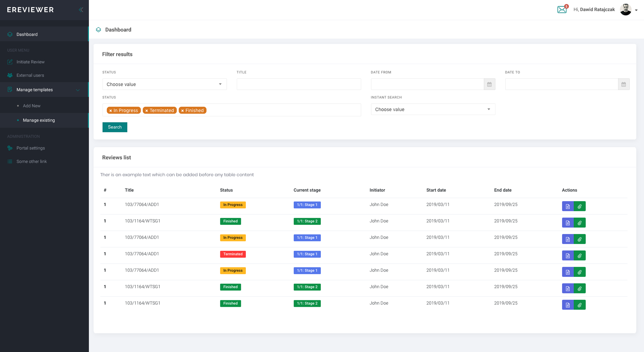Screen dimensions: 644x352
Task: Remove the Finished status tag
Action: [x=182, y=111]
